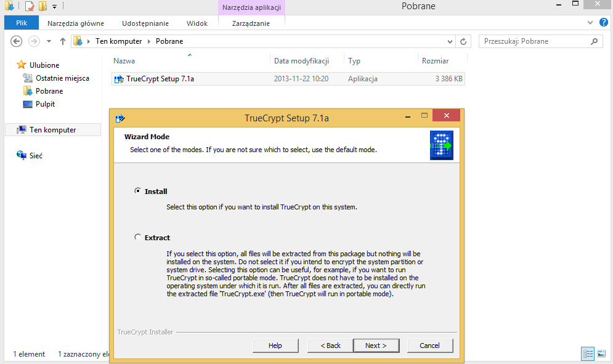Select Ulubione in navigation pane

(x=44, y=65)
